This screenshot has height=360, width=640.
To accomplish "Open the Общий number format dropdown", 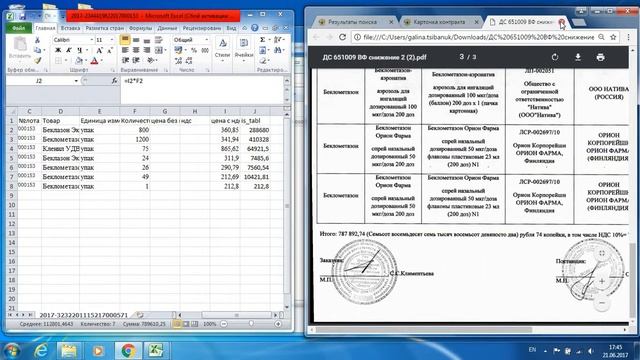I will tap(206, 40).
